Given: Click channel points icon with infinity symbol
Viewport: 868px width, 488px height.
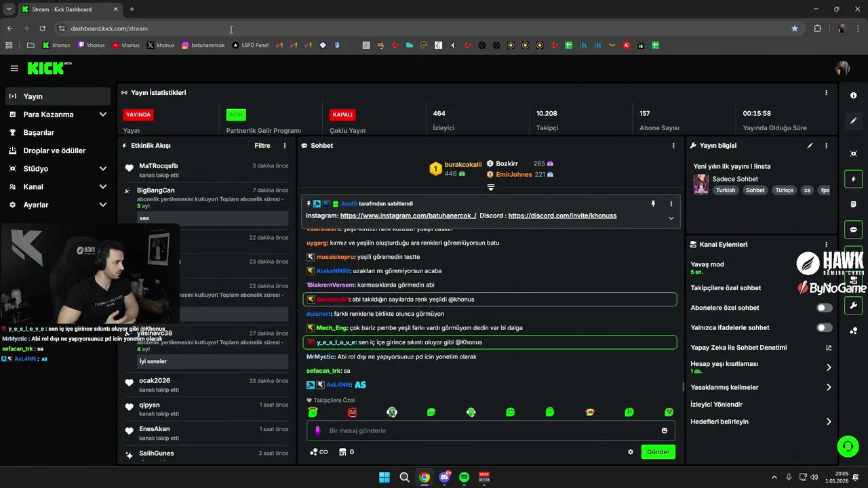Looking at the screenshot, I should pos(319,452).
